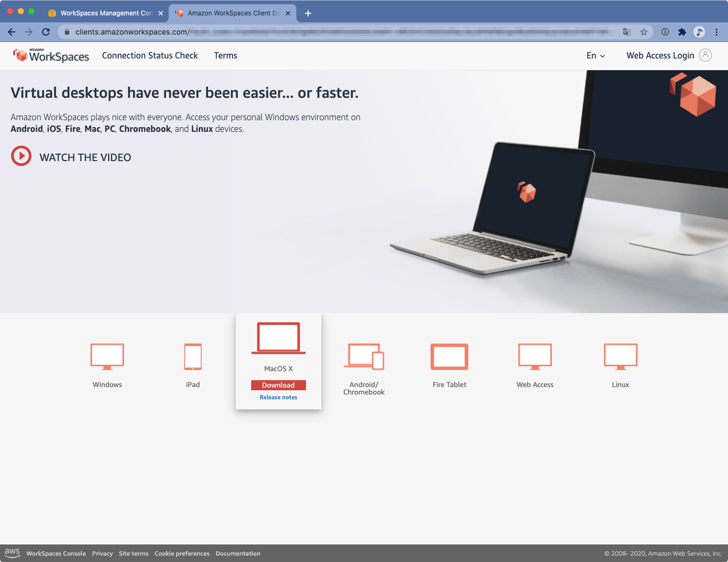Click the aws logo in footer
Screen dimensions: 728x562
click(12, 553)
